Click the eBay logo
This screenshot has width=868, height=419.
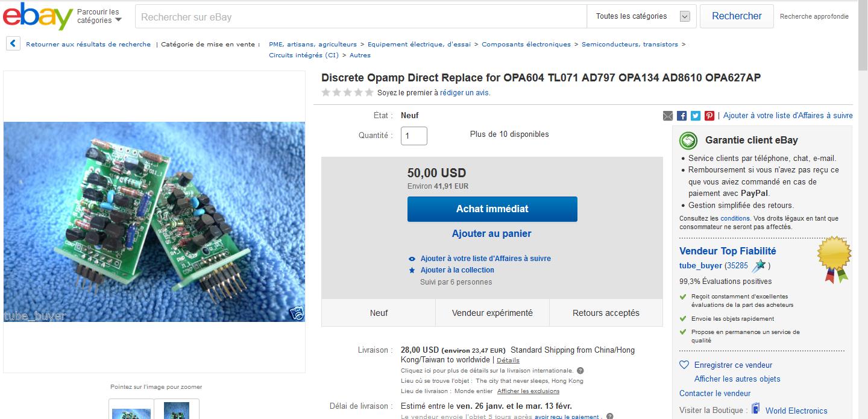click(x=37, y=16)
